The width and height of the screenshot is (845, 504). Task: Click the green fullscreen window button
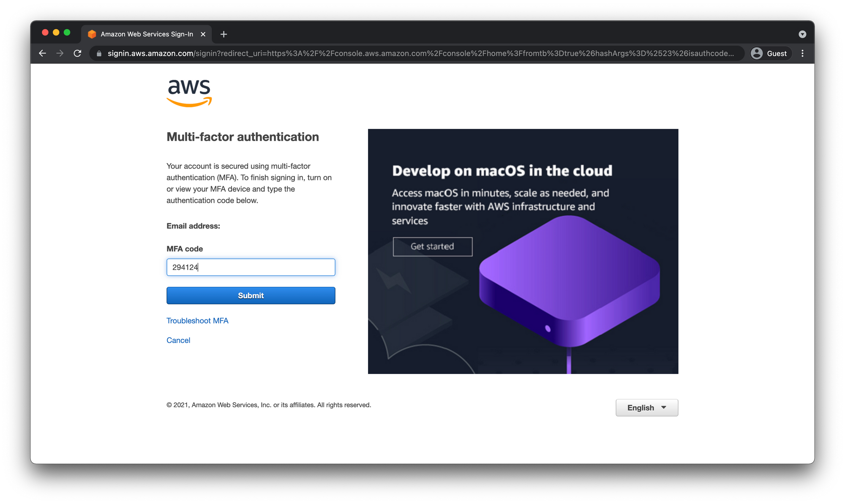pyautogui.click(x=67, y=33)
